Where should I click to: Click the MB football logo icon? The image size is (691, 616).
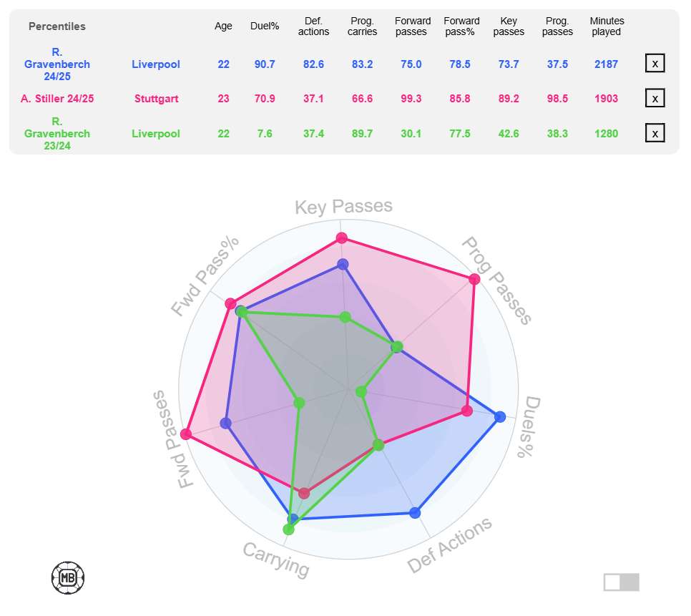point(68,577)
